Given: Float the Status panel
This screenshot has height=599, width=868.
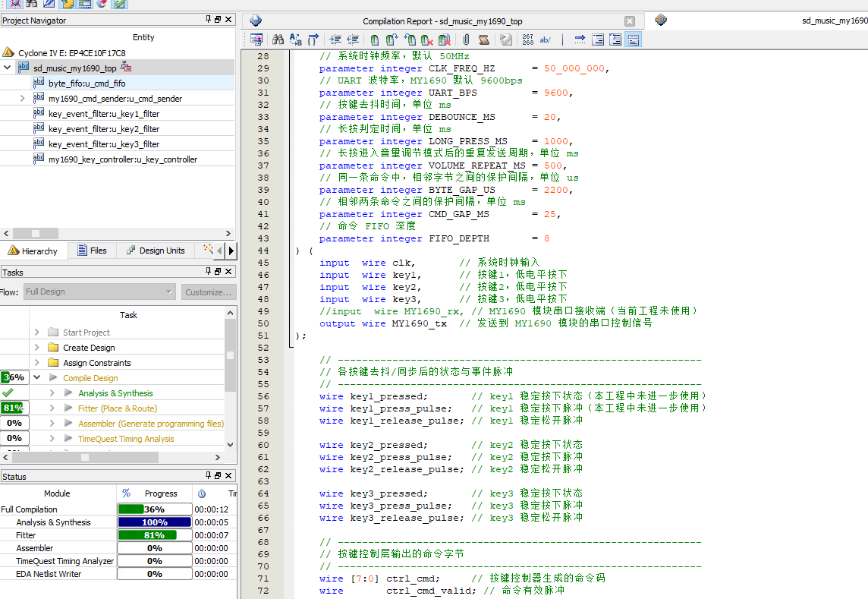Looking at the screenshot, I should click(x=218, y=475).
